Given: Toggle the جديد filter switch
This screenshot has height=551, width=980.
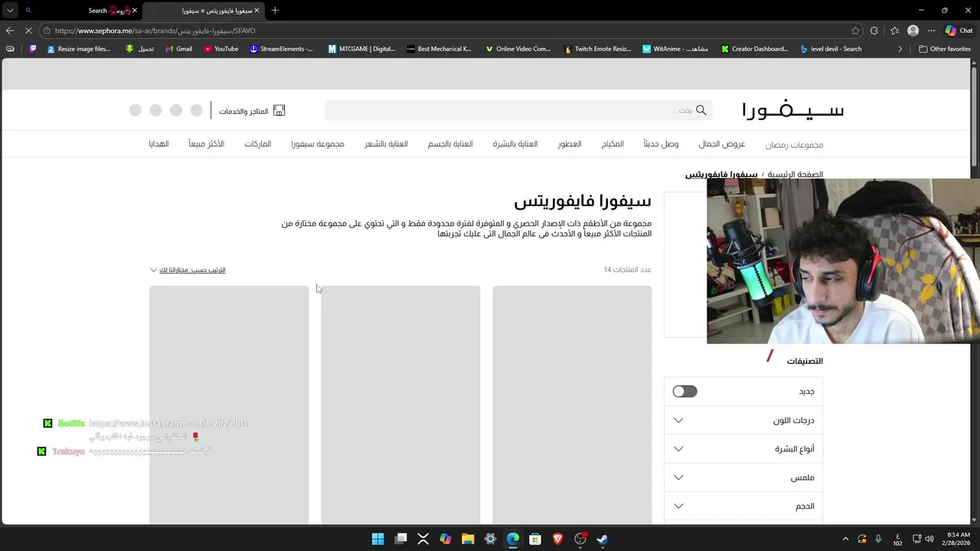Looking at the screenshot, I should tap(684, 391).
